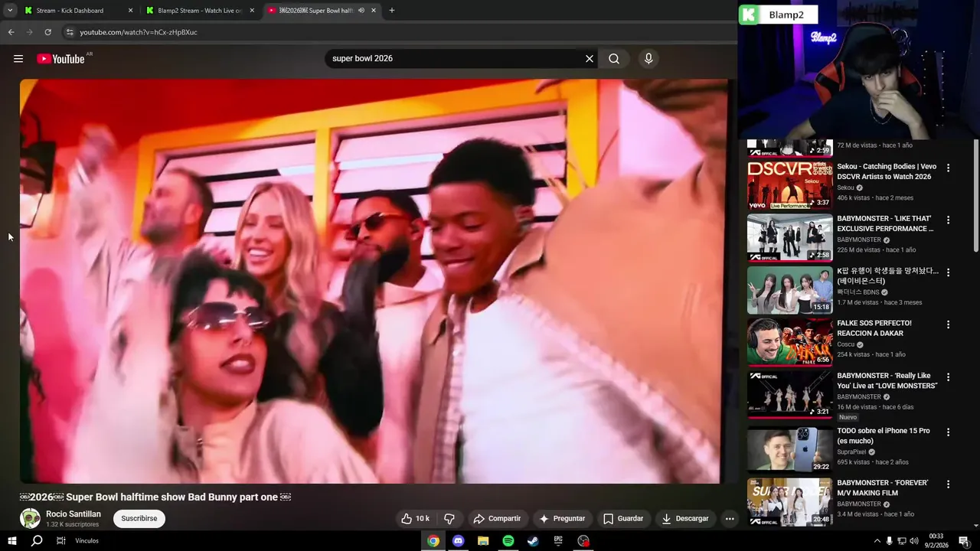Save the video with the Guardar button
This screenshot has width=980, height=551.
(x=623, y=519)
